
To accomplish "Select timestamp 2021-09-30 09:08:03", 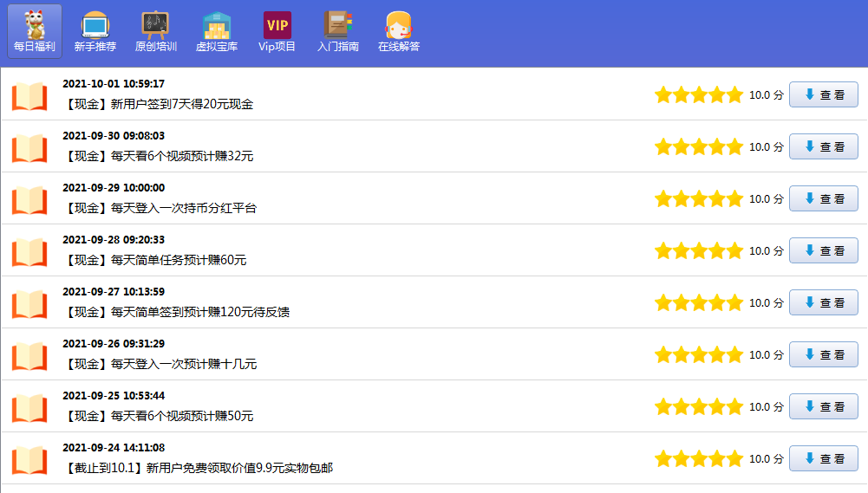I will click(114, 135).
